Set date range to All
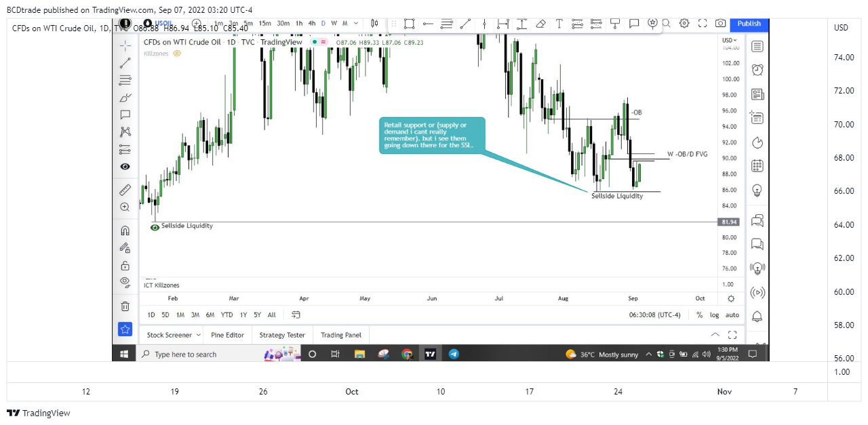 (x=272, y=315)
